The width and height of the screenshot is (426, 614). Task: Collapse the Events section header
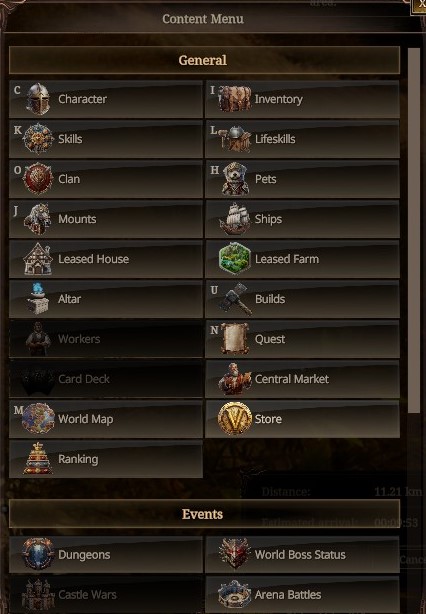pyautogui.click(x=204, y=514)
